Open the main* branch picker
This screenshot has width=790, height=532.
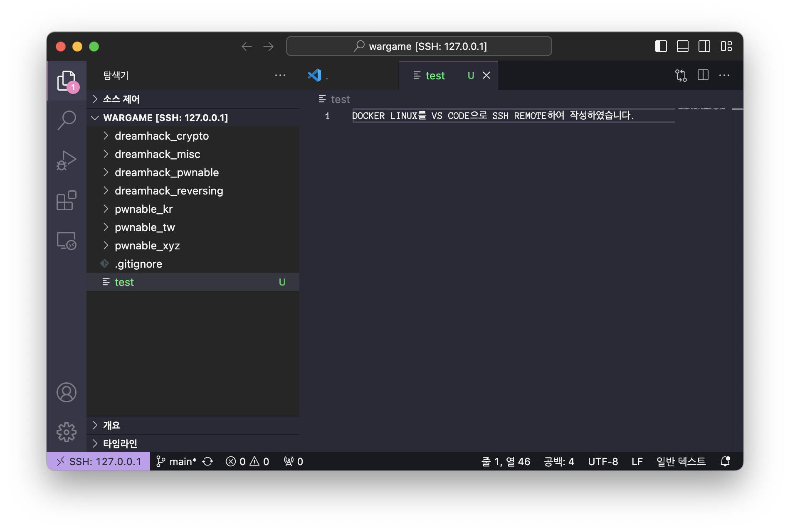(x=176, y=461)
